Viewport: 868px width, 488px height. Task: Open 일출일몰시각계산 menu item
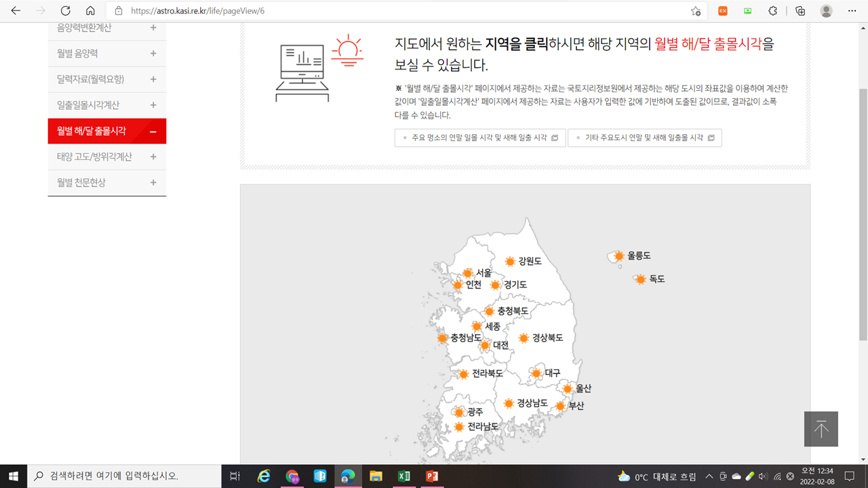tap(107, 105)
